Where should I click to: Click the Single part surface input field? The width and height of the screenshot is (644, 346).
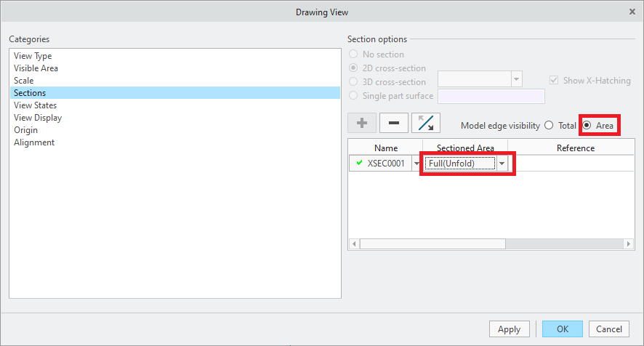pos(491,96)
